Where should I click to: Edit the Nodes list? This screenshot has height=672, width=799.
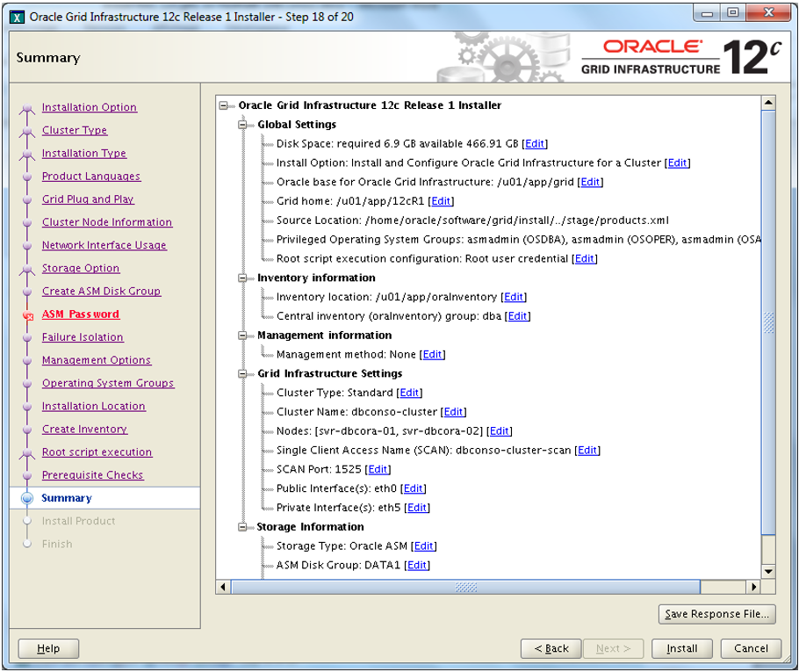point(500,431)
